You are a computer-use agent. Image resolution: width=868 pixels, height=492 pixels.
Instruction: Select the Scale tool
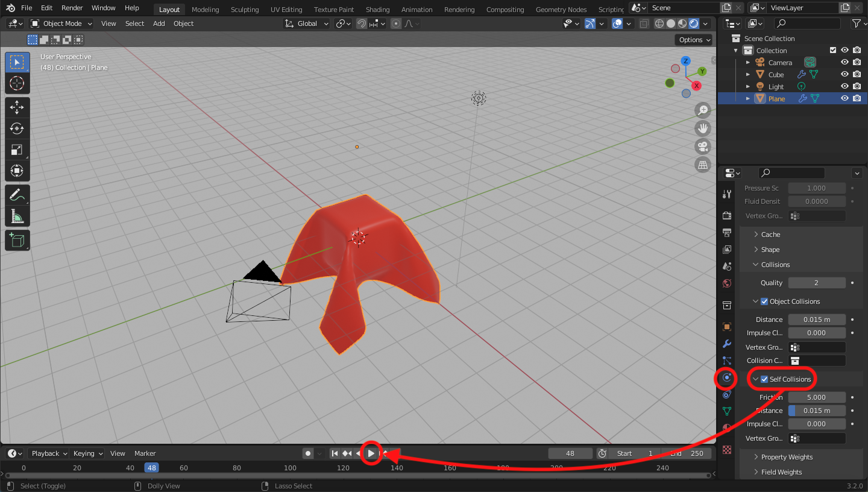pos(17,150)
